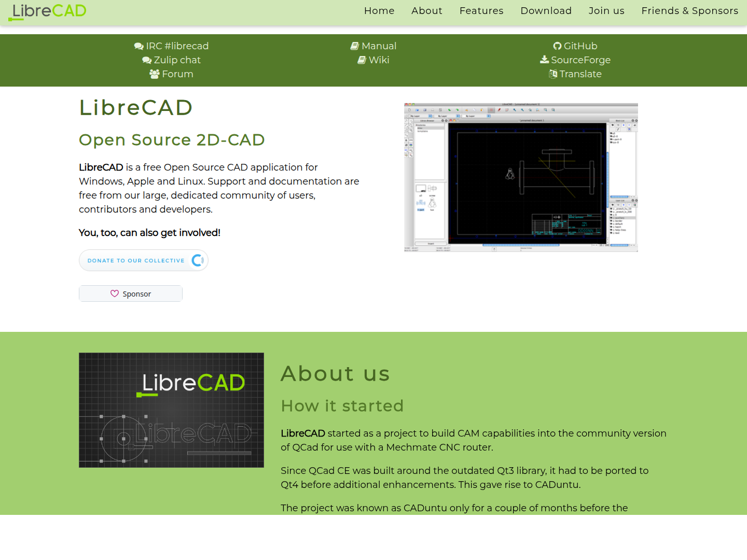
Task: Click the About us heading
Action: click(335, 374)
